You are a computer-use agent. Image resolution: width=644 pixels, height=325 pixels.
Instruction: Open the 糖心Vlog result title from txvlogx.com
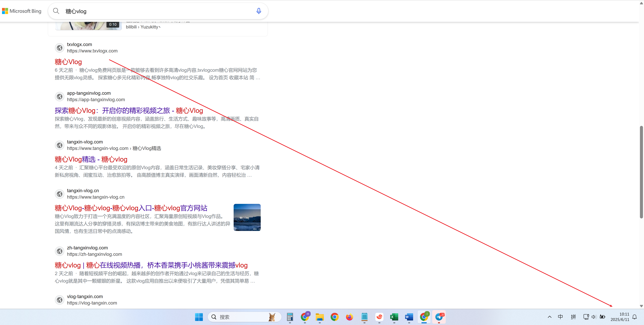[68, 62]
